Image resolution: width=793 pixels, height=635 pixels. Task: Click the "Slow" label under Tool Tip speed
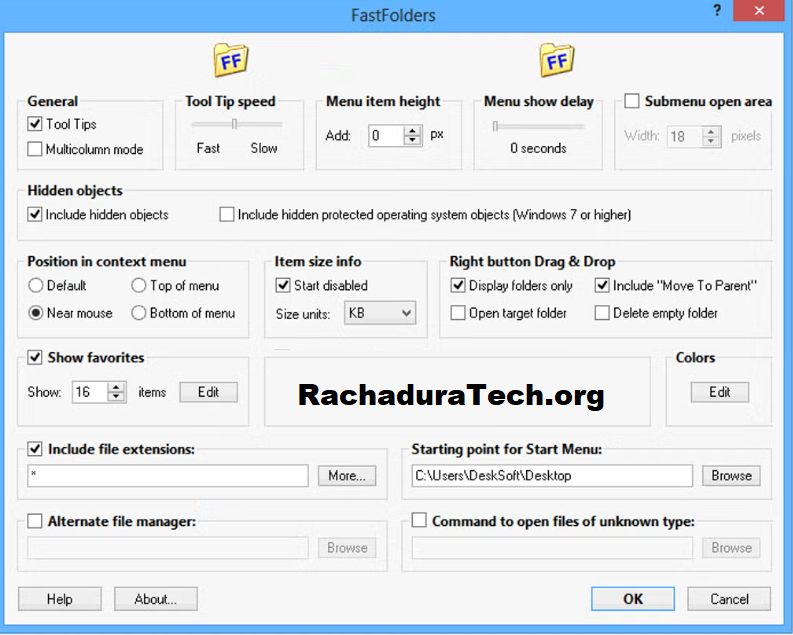tap(264, 148)
